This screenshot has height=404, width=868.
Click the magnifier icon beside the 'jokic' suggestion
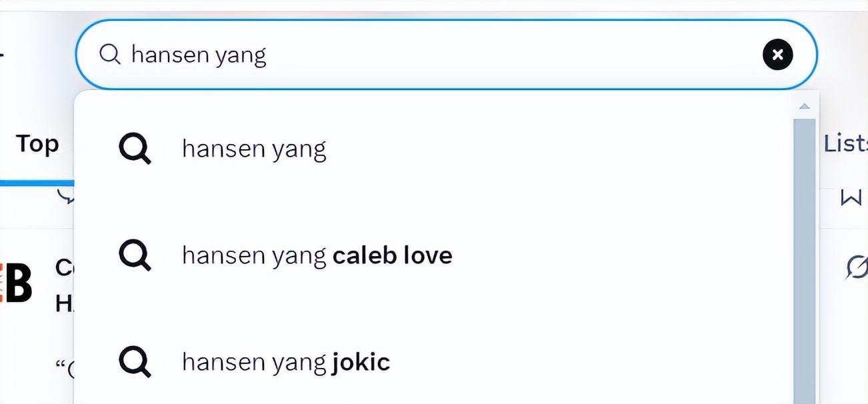point(135,362)
